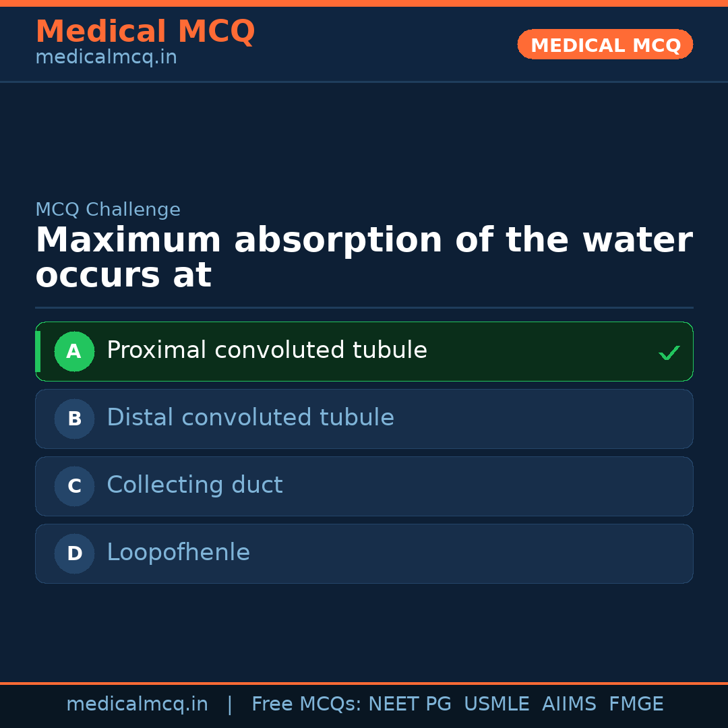Select the Loopofhenle answer text
The image size is (728, 728).
click(x=178, y=553)
